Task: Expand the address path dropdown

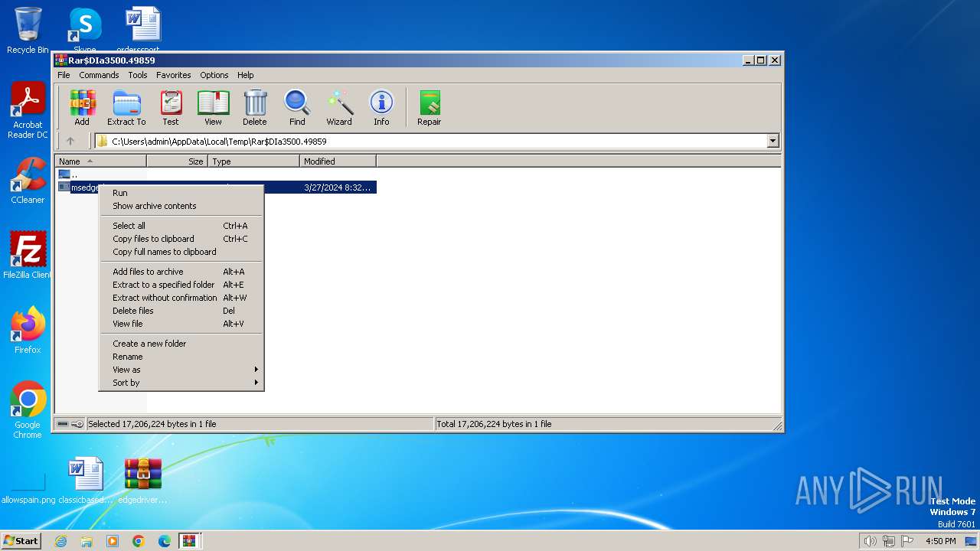Action: (x=773, y=141)
